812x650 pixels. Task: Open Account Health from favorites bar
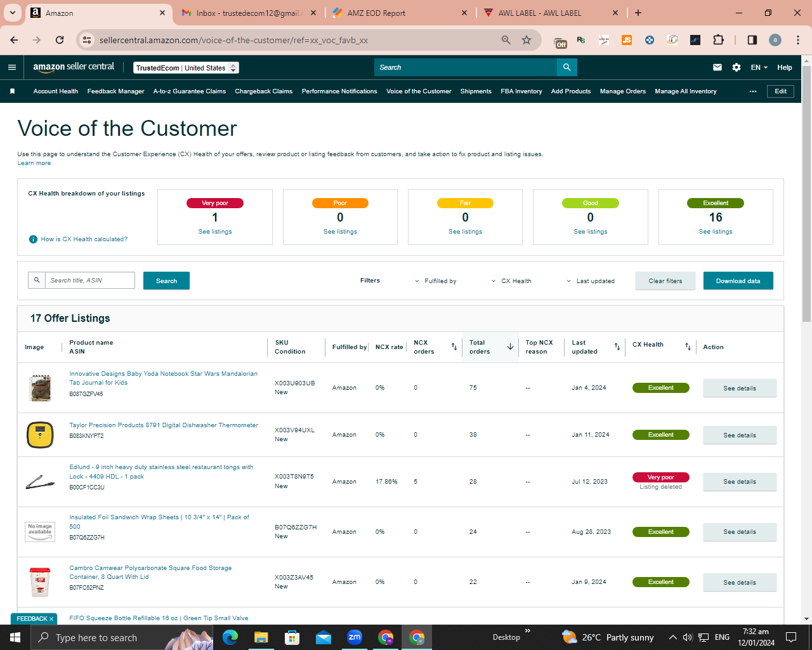56,91
